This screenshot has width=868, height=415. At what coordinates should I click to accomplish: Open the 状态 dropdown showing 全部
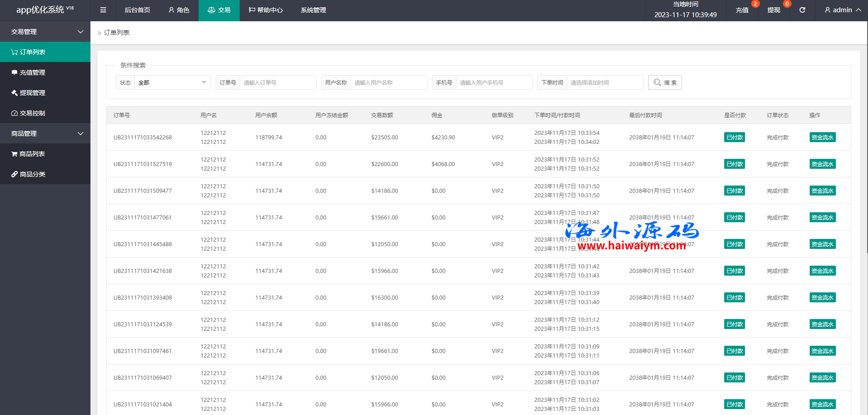(172, 82)
